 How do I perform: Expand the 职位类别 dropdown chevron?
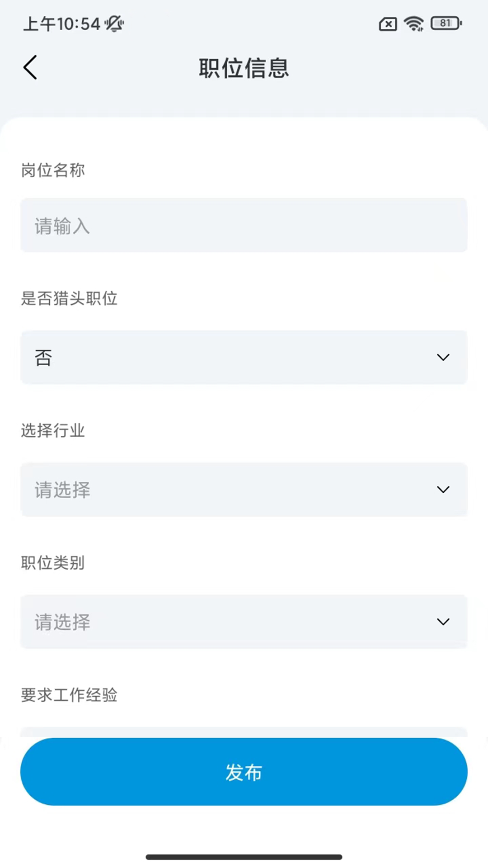[x=443, y=622]
